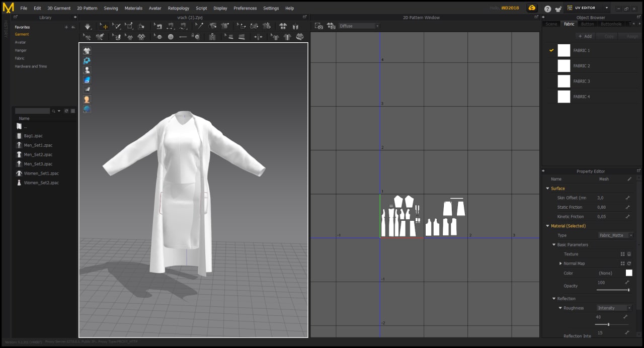
Task: Select FABRIC 2 in Object Browser
Action: [581, 66]
